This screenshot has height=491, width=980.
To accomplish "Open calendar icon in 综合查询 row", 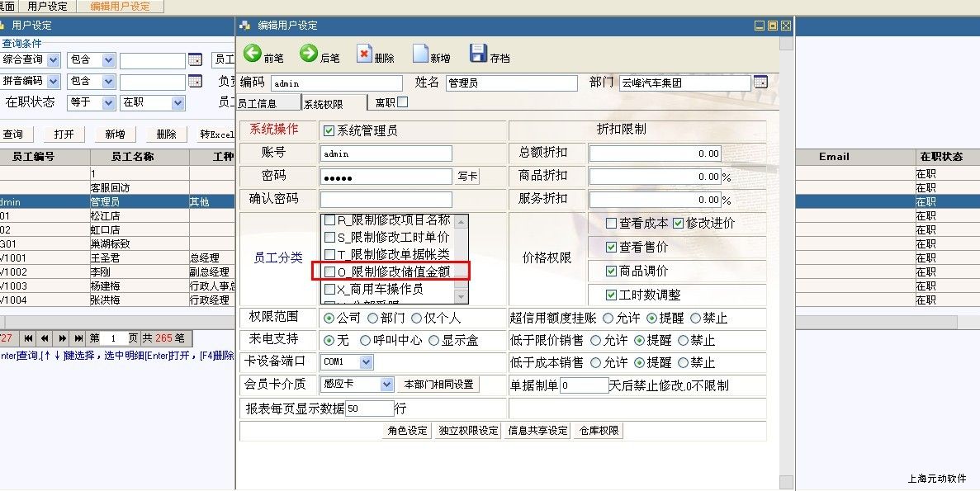I will 195,60.
